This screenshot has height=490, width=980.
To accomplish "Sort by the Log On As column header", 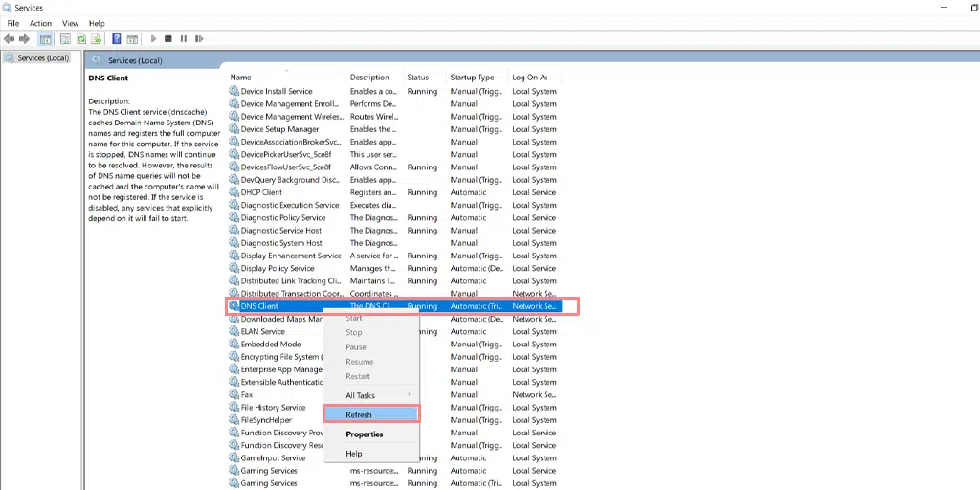I will 535,78.
